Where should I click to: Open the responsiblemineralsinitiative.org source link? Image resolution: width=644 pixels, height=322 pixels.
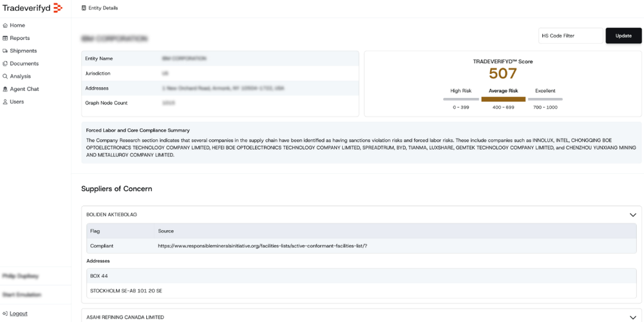pos(263,246)
